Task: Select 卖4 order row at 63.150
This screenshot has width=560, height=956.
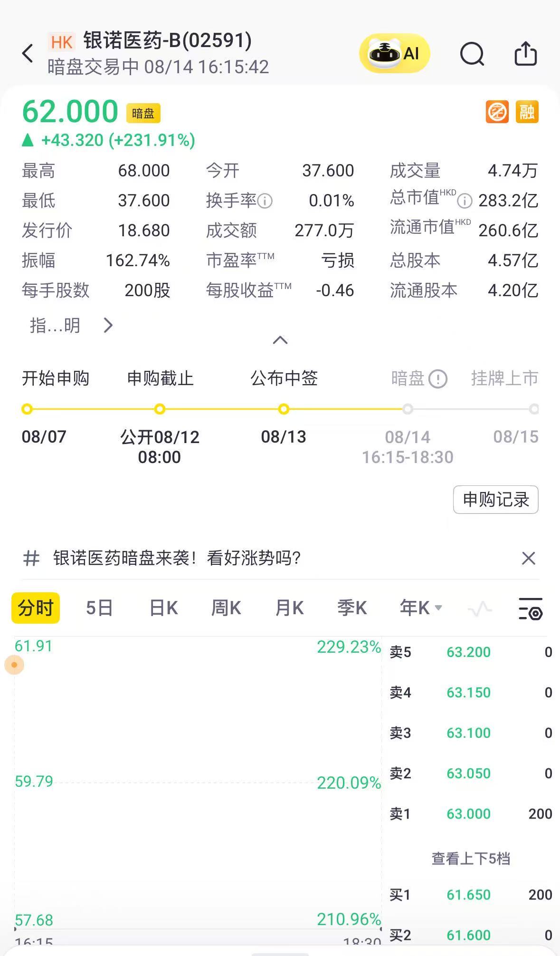Action: point(471,693)
